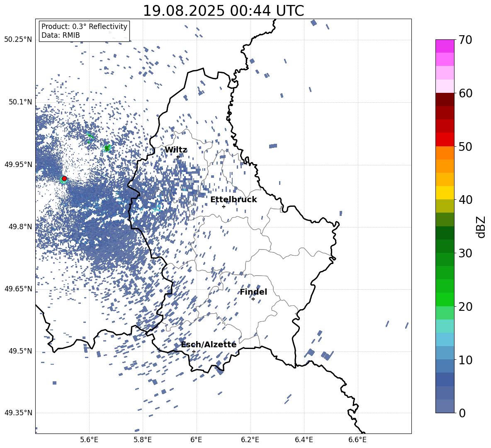Image resolution: width=491 pixels, height=448 pixels.
Task: Click the cyan colorbar segment below 20
Action: pos(445,326)
